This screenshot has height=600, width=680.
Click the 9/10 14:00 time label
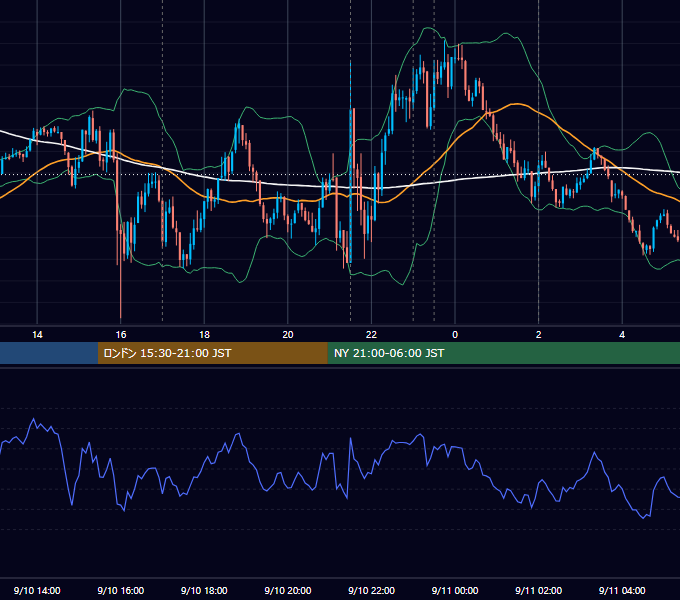pyautogui.click(x=37, y=590)
